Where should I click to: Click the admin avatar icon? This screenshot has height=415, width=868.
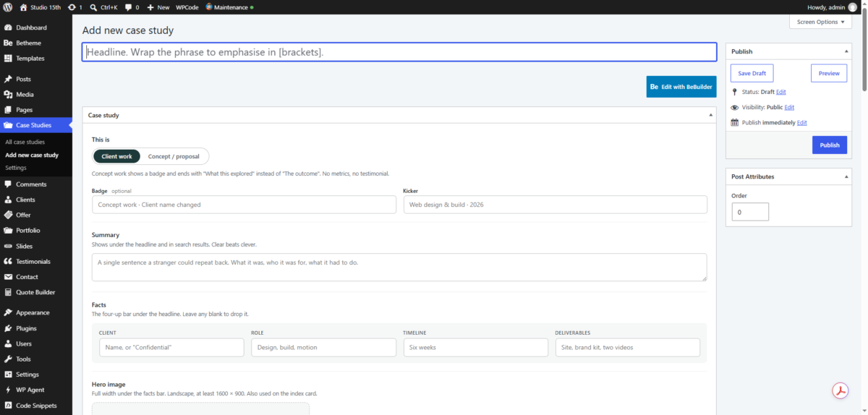point(853,7)
